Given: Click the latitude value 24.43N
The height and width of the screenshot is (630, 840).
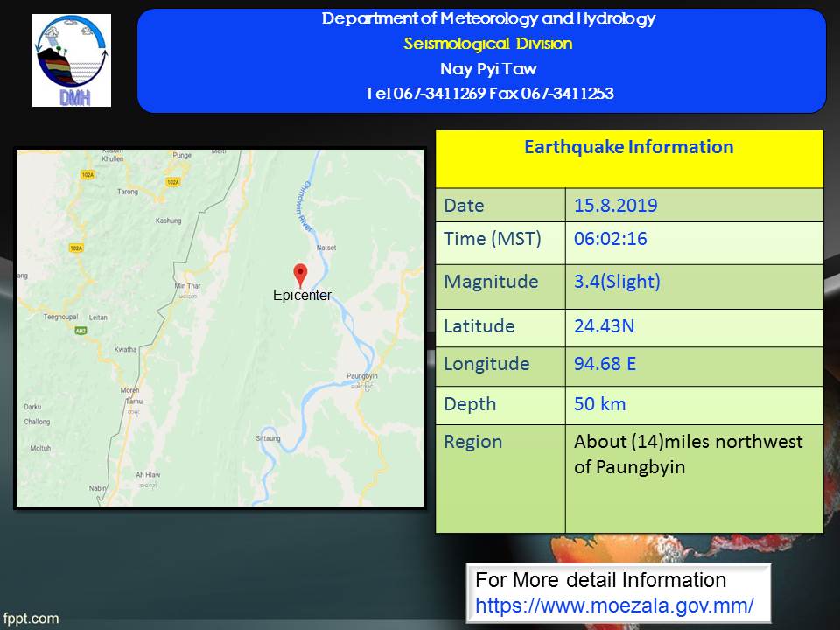Looking at the screenshot, I should click(605, 326).
